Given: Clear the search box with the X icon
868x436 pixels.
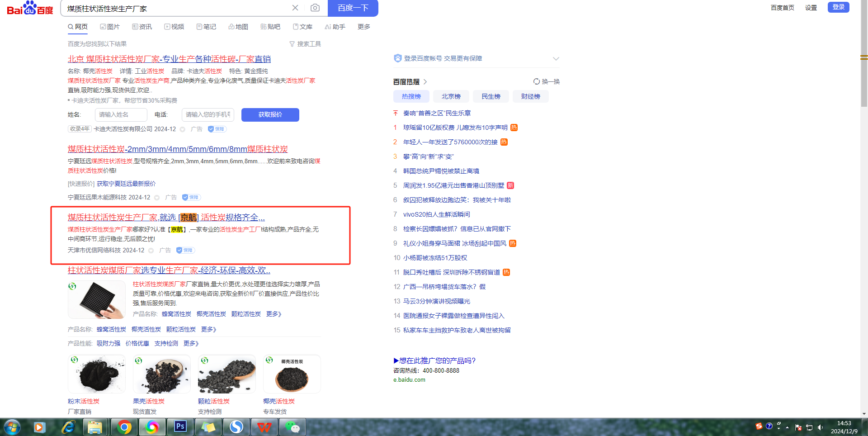Looking at the screenshot, I should tap(295, 8).
